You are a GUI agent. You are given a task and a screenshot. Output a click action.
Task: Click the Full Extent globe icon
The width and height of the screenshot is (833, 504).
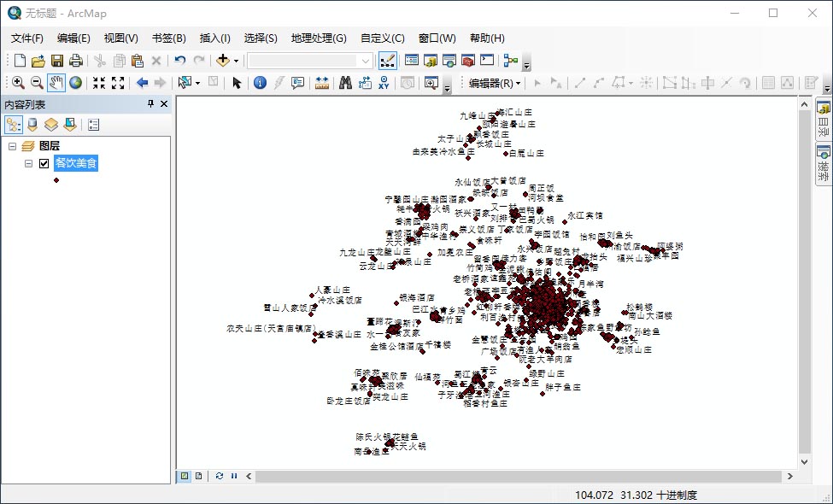[76, 83]
